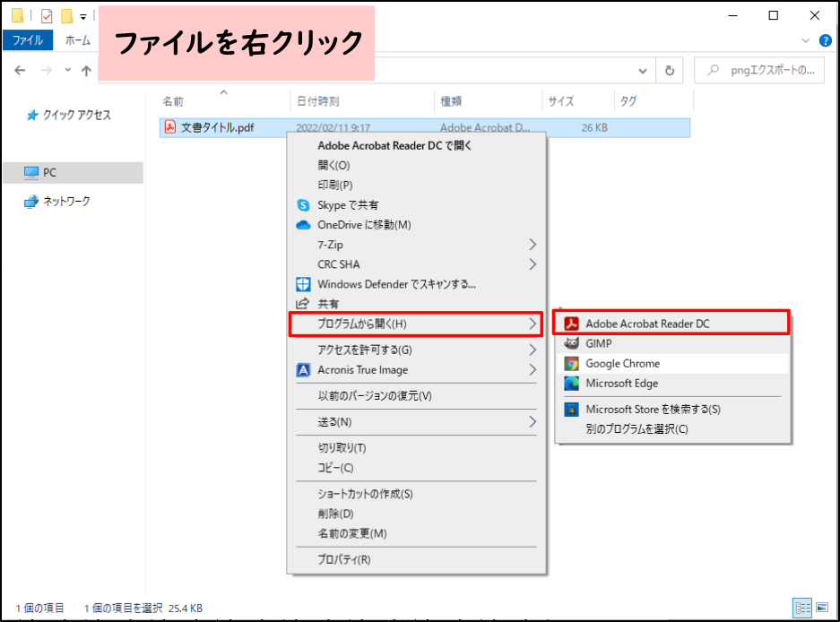Expand the CRC SHA submenu
The image size is (840, 622).
click(x=533, y=264)
